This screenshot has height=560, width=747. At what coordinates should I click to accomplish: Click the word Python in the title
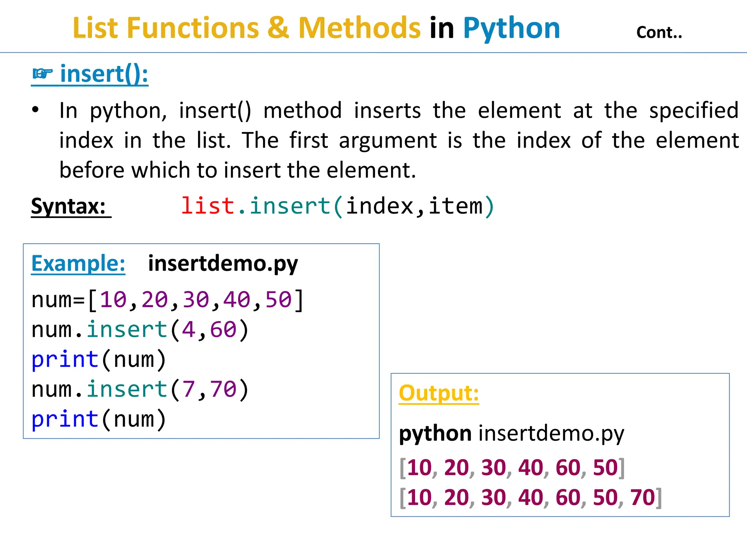pyautogui.click(x=511, y=28)
